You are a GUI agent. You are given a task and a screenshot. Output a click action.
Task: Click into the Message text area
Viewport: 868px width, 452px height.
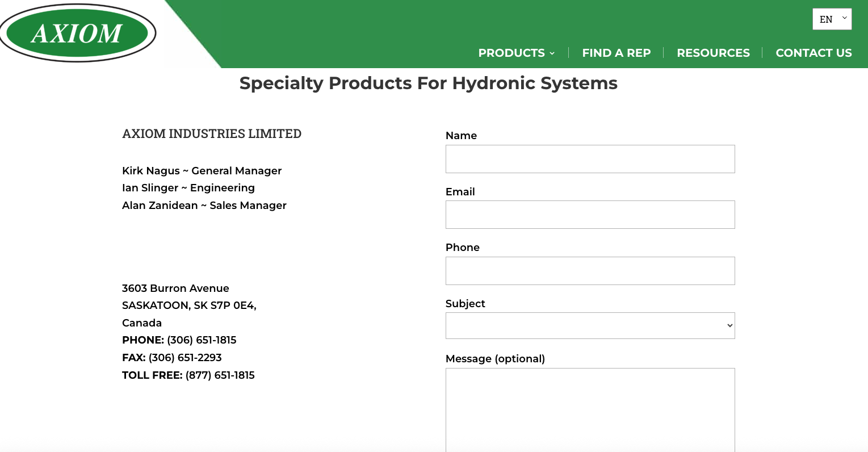[x=590, y=410]
